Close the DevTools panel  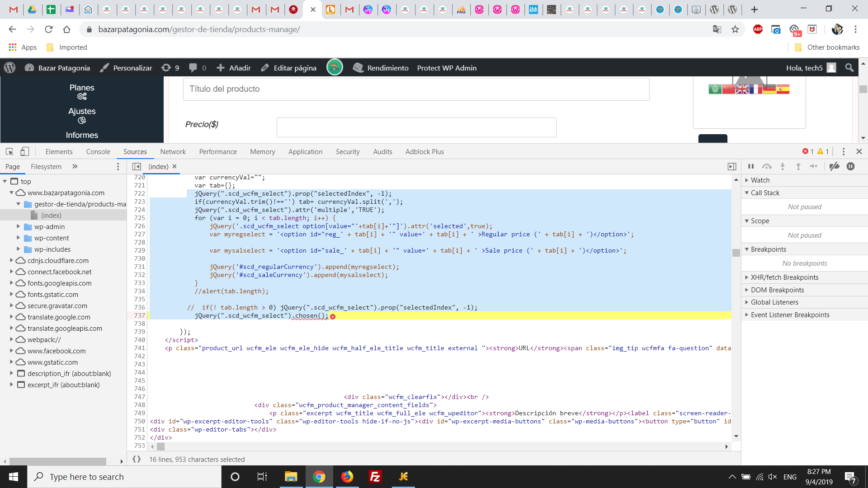[x=859, y=152]
